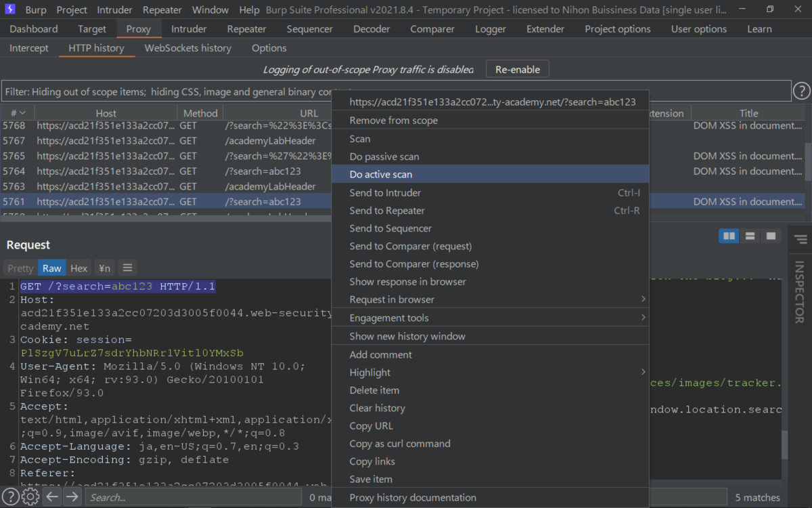The image size is (812, 508).
Task: Switch to the Dashboard tab
Action: coord(34,29)
